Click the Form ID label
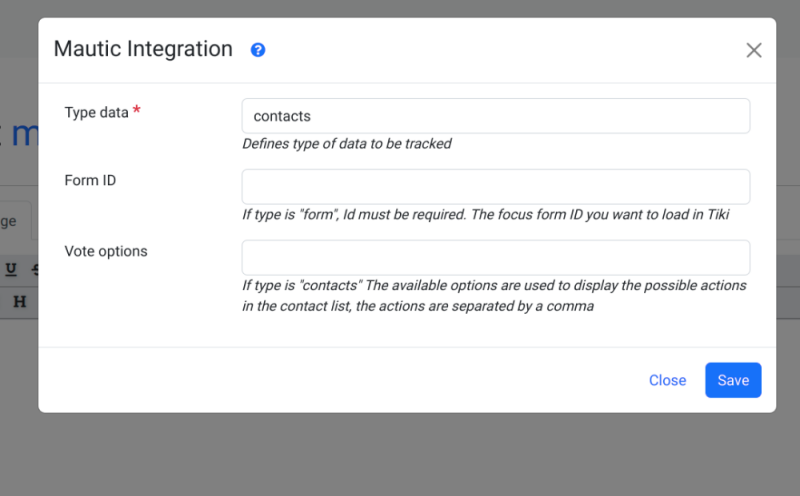Image resolution: width=800 pixels, height=496 pixels. click(x=90, y=180)
